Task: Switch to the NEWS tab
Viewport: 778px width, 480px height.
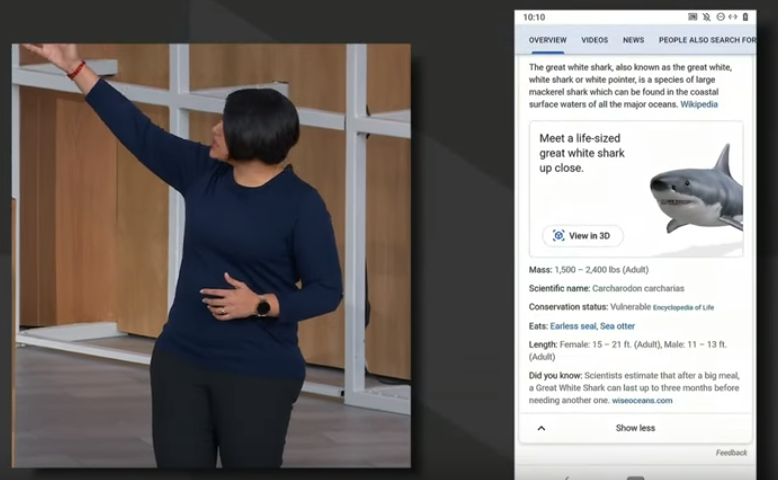Action: click(x=633, y=40)
